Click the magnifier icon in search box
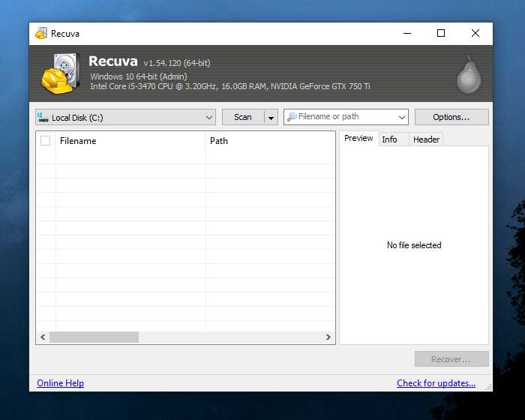525x420 pixels. pyautogui.click(x=292, y=116)
